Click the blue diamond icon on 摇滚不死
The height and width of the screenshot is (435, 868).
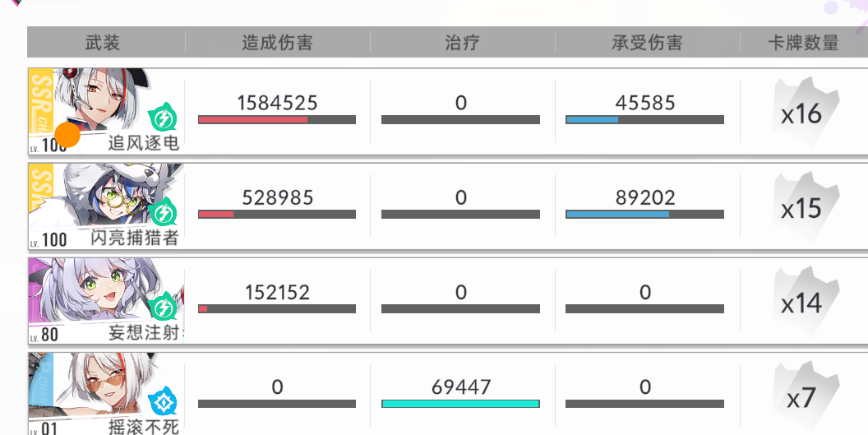[x=163, y=402]
